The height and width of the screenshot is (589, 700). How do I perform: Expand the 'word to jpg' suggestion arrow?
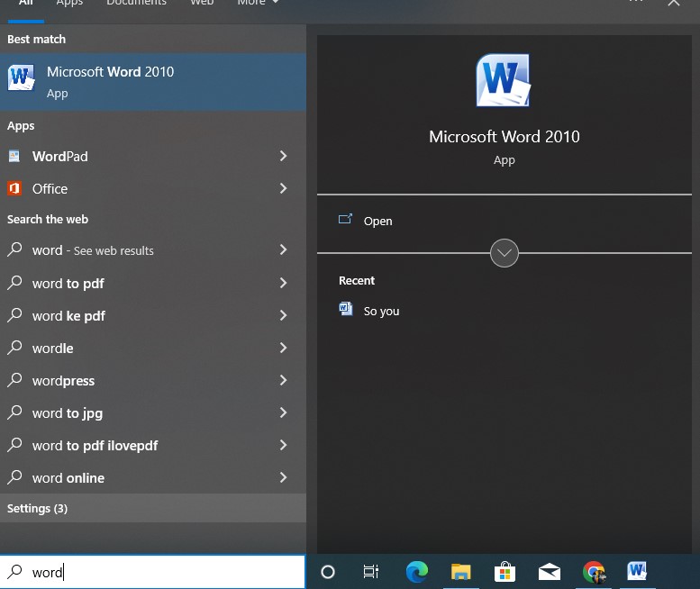[283, 412]
